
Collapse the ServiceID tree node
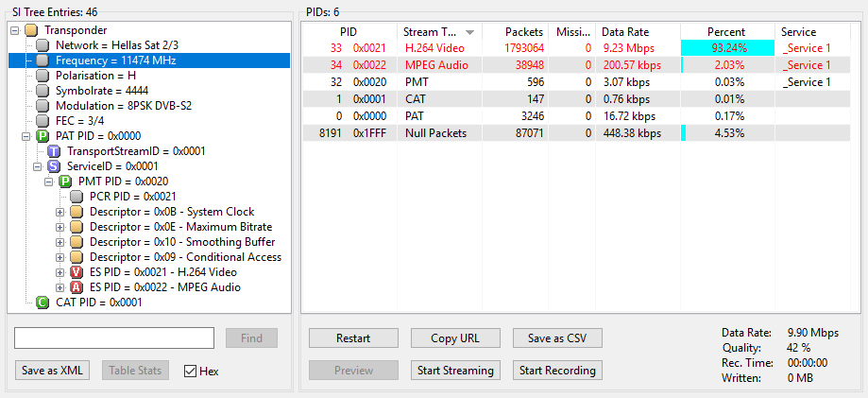(x=38, y=166)
